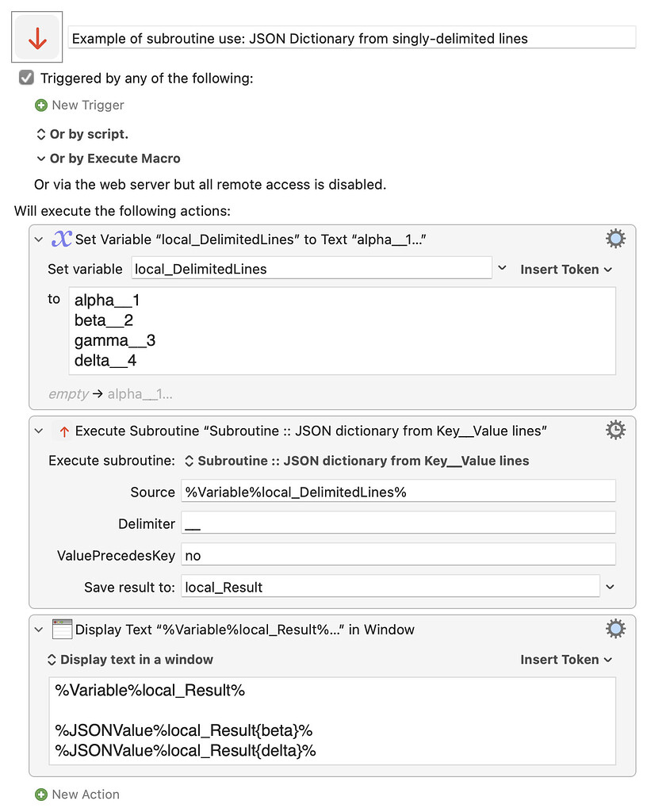Edit the Delimiter parameter field
Screen dimensions: 647x812
(x=398, y=523)
